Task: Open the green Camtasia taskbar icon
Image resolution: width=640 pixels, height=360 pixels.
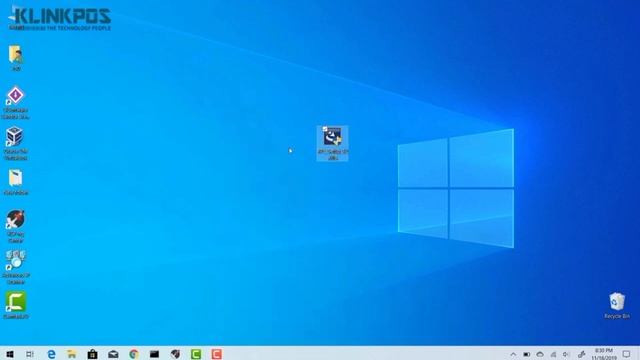Action: pos(196,354)
